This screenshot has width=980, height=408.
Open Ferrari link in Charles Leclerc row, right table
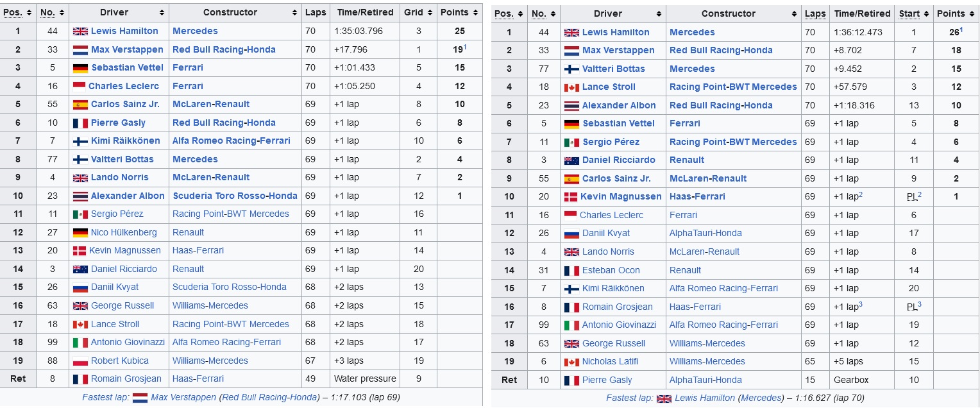[x=683, y=215]
